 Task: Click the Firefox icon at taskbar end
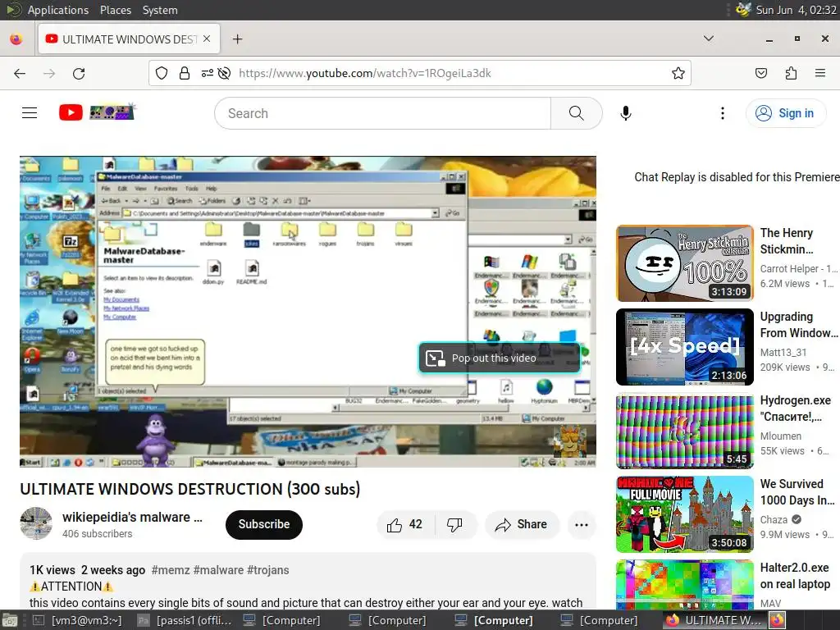778,620
